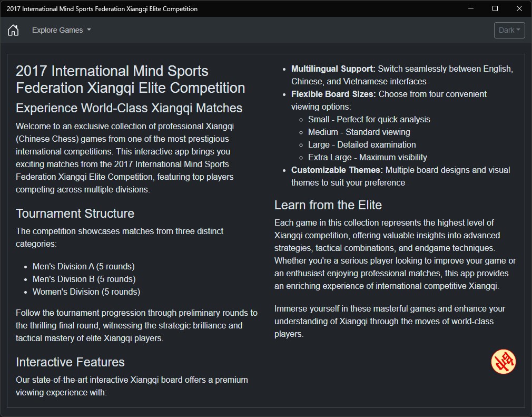
Task: Select the Men's Division A list item
Action: (x=83, y=266)
